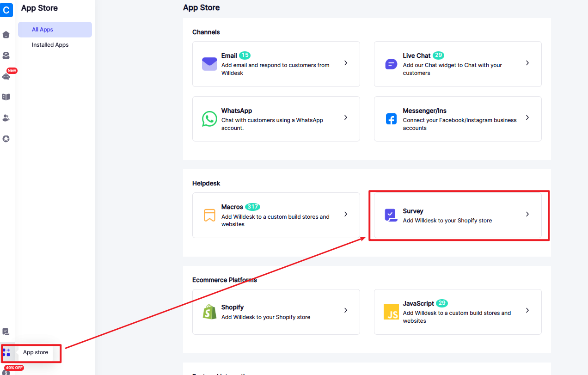Click the 29 badge next to JavaScript
The width and height of the screenshot is (588, 375).
pyautogui.click(x=442, y=303)
